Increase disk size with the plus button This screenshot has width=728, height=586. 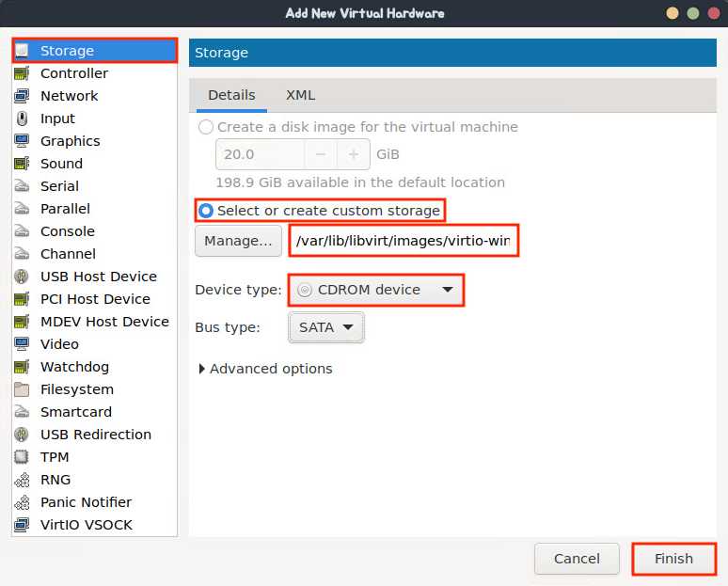tap(354, 154)
